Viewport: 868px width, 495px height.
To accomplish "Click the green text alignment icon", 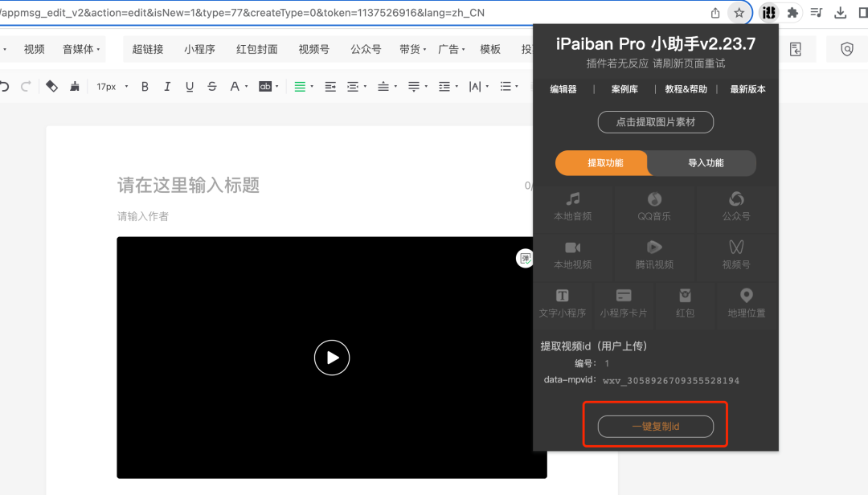I will point(300,86).
